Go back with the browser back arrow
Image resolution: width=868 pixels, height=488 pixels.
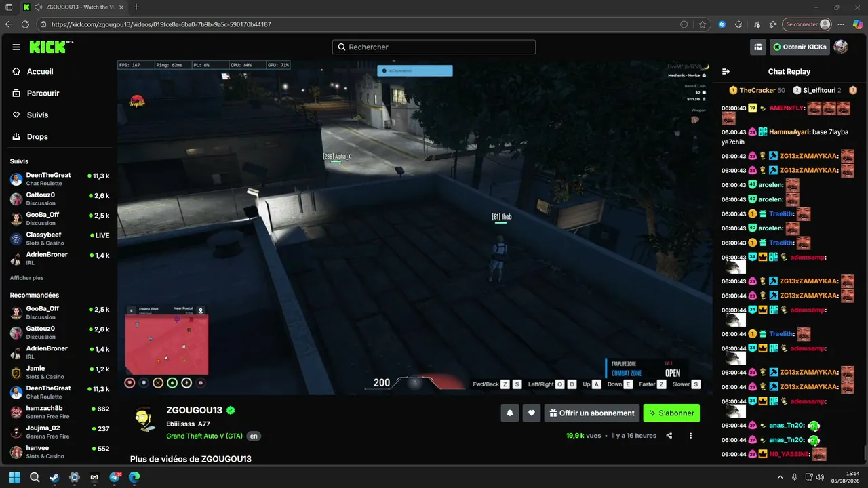tap(9, 24)
